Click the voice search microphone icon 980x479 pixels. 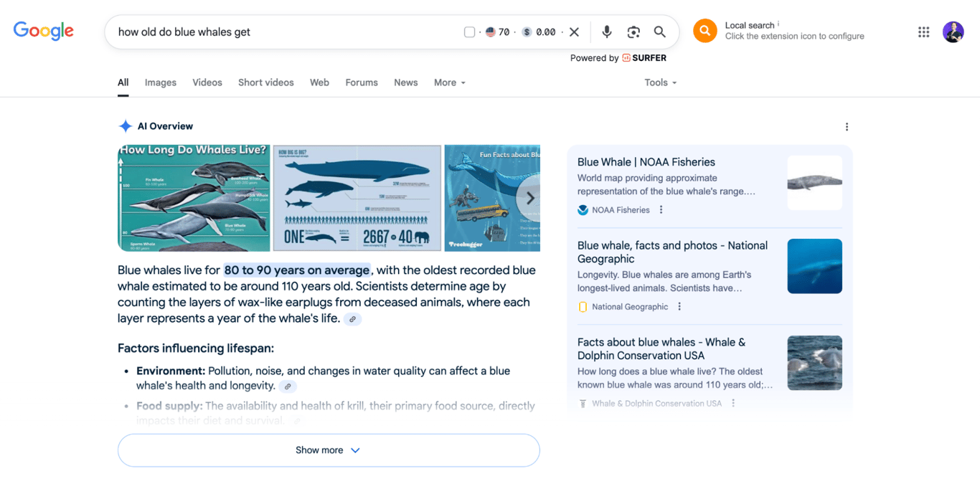(x=606, y=32)
